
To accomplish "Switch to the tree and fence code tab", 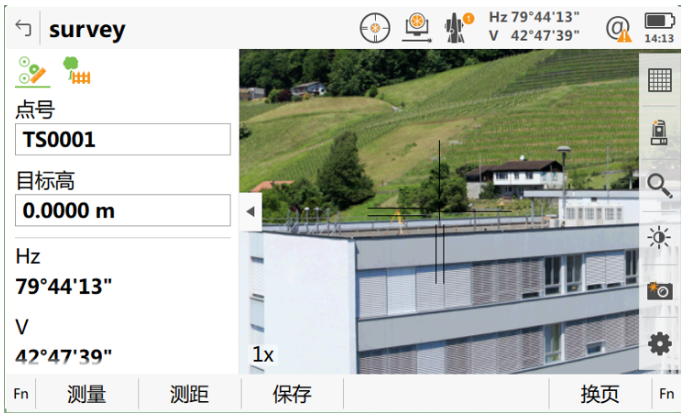I will pyautogui.click(x=77, y=70).
